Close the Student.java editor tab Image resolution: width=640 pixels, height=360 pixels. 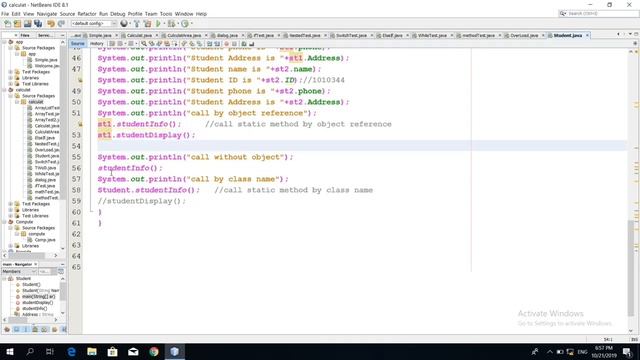[x=587, y=36]
